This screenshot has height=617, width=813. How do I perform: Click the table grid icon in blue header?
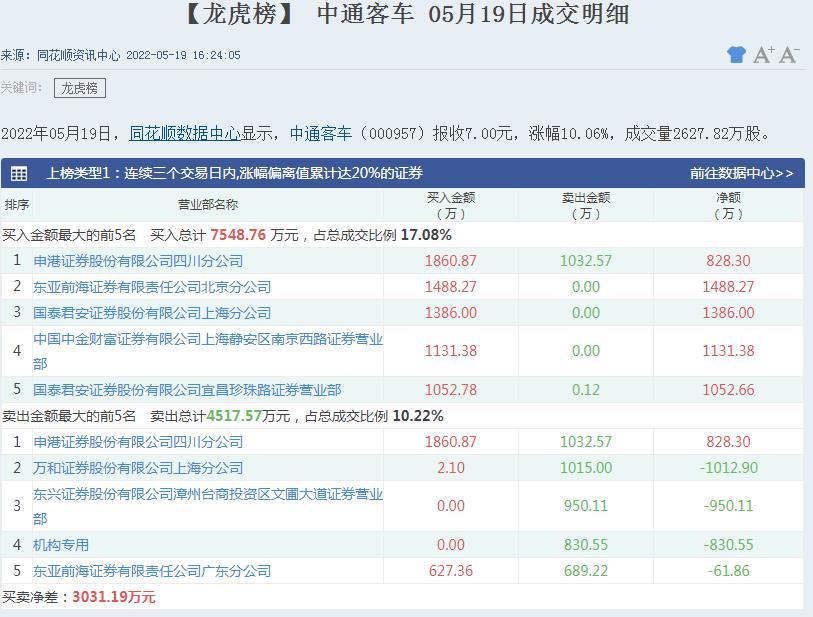point(19,173)
